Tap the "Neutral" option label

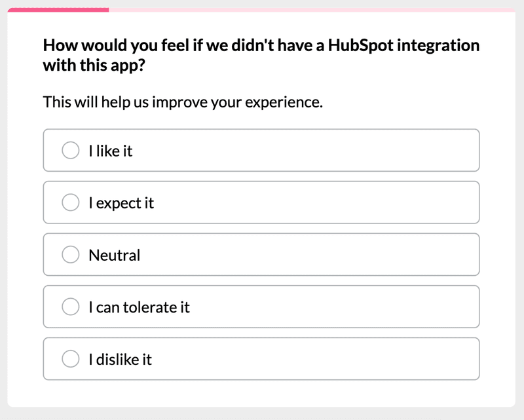114,255
